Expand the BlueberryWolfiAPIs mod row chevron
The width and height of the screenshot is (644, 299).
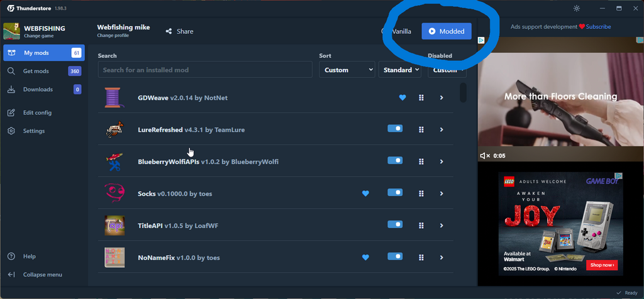coord(441,161)
